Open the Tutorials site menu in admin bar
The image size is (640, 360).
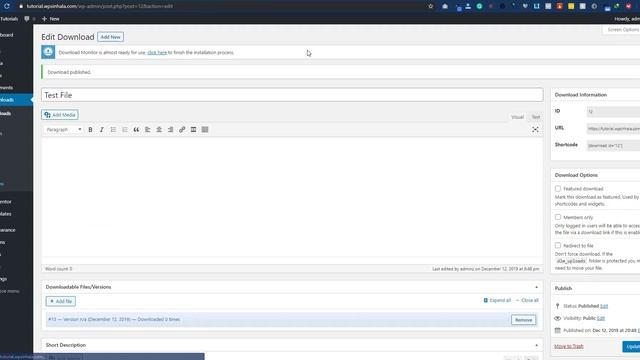click(x=9, y=19)
